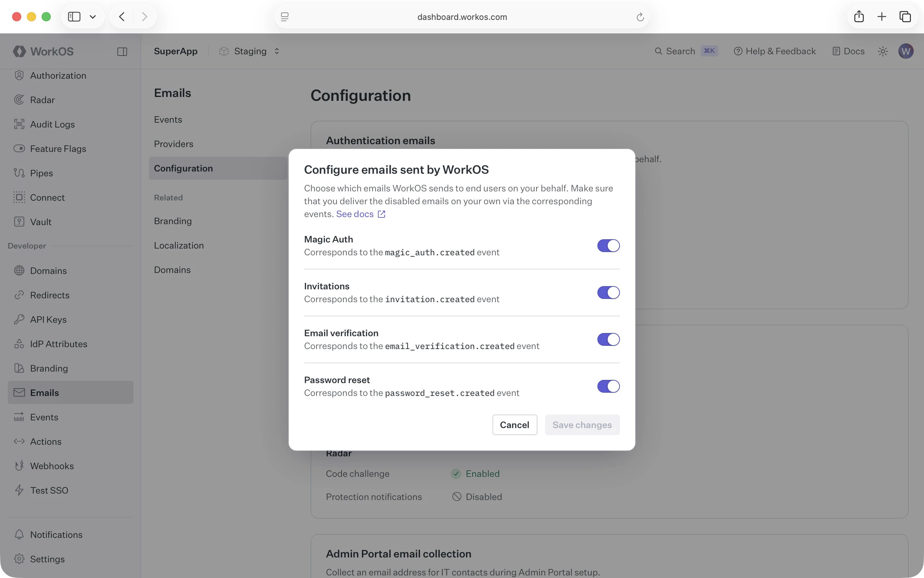Open the Pipes icon in sidebar
Image resolution: width=924 pixels, height=578 pixels.
tap(19, 173)
